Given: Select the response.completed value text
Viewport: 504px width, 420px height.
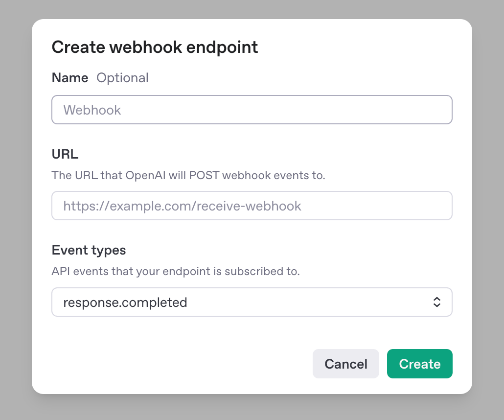Looking at the screenshot, I should 125,303.
